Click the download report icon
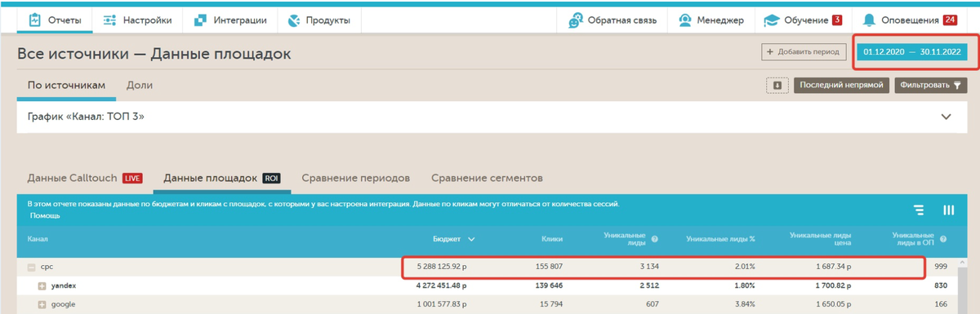The width and height of the screenshot is (980, 314). click(x=777, y=85)
